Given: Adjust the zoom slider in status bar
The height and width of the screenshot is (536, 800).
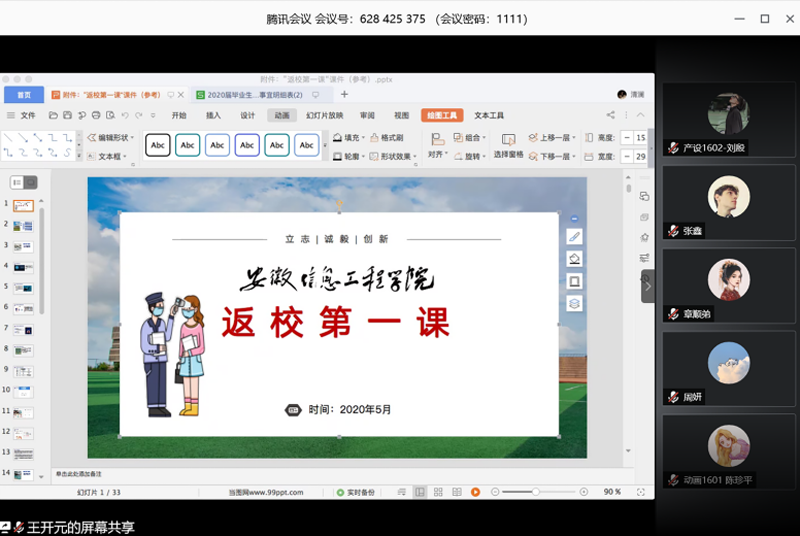Looking at the screenshot, I should 536,492.
